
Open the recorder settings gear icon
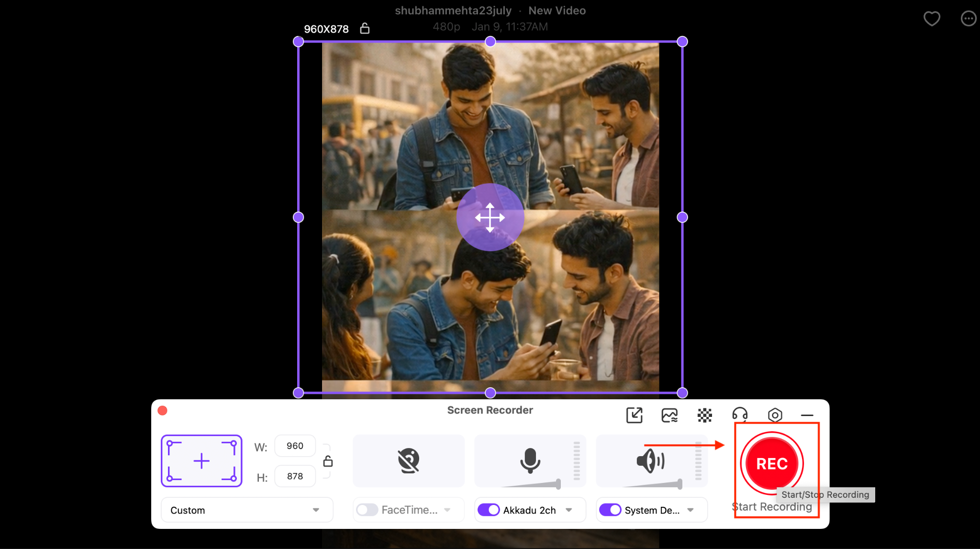tap(776, 415)
